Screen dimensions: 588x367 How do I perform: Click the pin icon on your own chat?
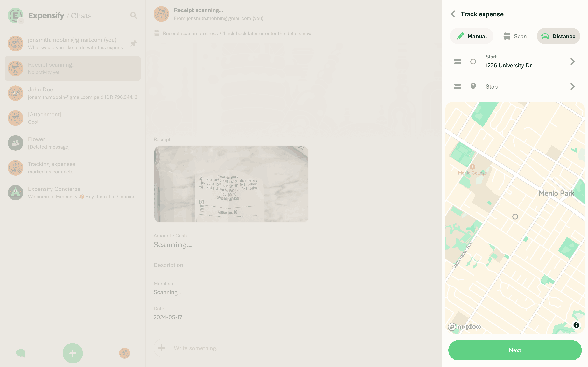134,43
